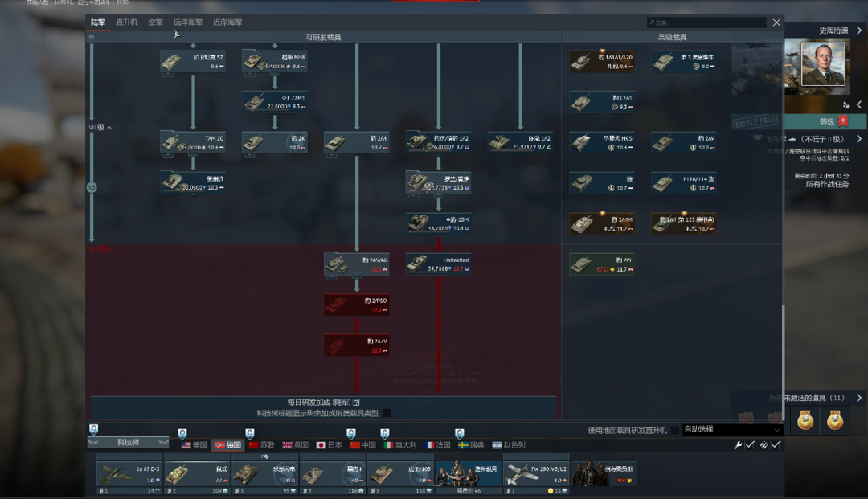Select the premium PT16/T14 tank card
This screenshot has width=868, height=499.
[x=684, y=183]
